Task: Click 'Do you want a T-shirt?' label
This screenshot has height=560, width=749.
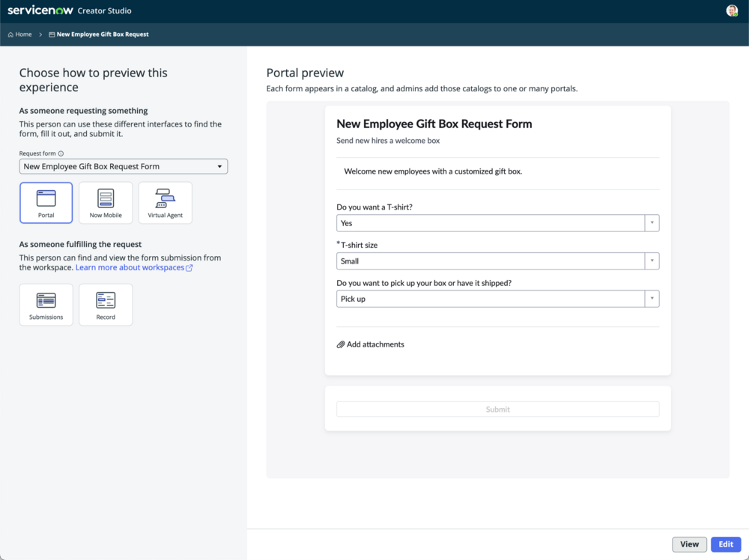Action: point(374,207)
